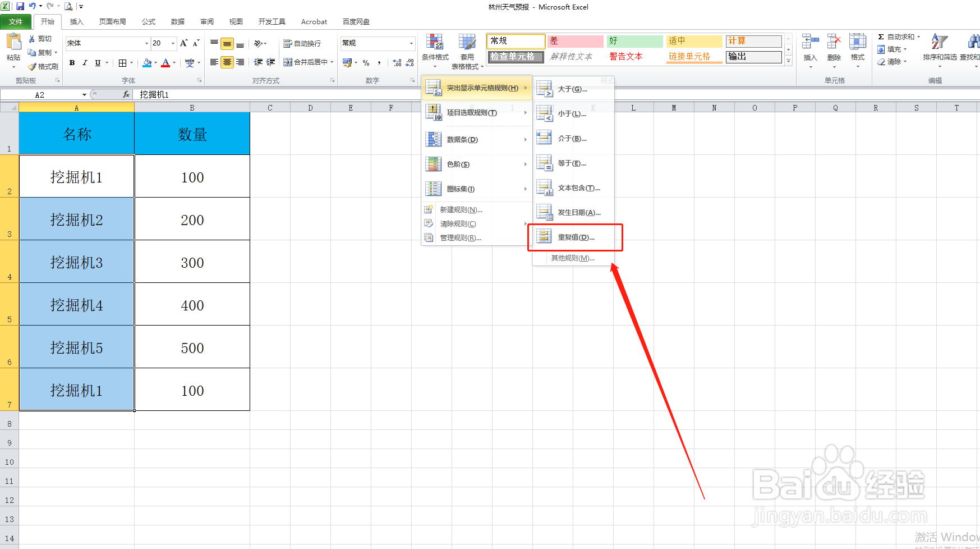
Task: Decrease font size with small A
Action: (196, 43)
